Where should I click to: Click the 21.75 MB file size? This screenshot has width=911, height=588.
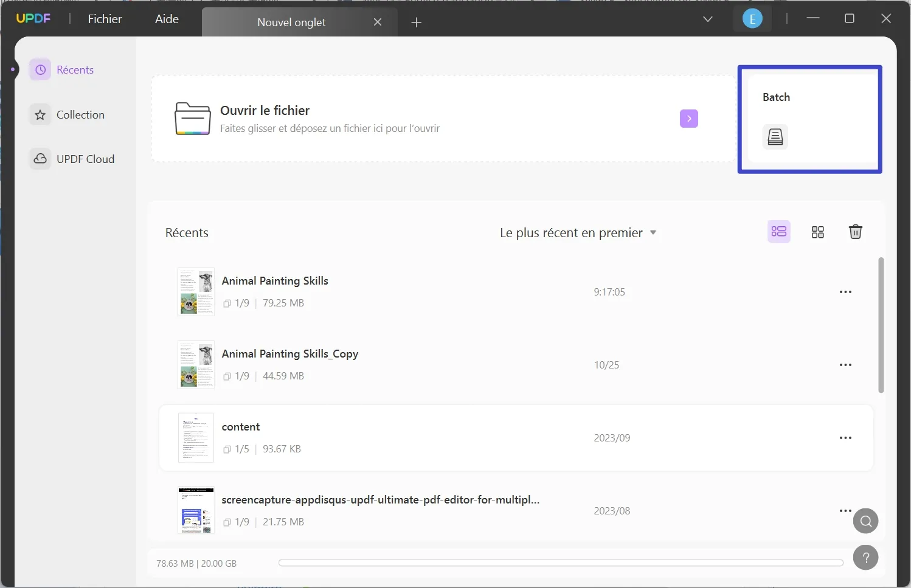click(283, 522)
